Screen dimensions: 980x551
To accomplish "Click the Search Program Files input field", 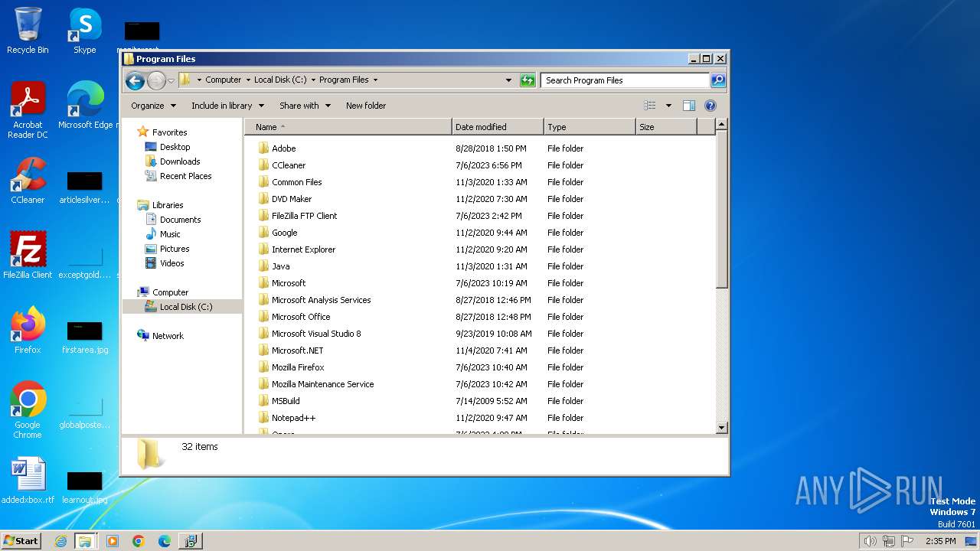I will pos(625,80).
